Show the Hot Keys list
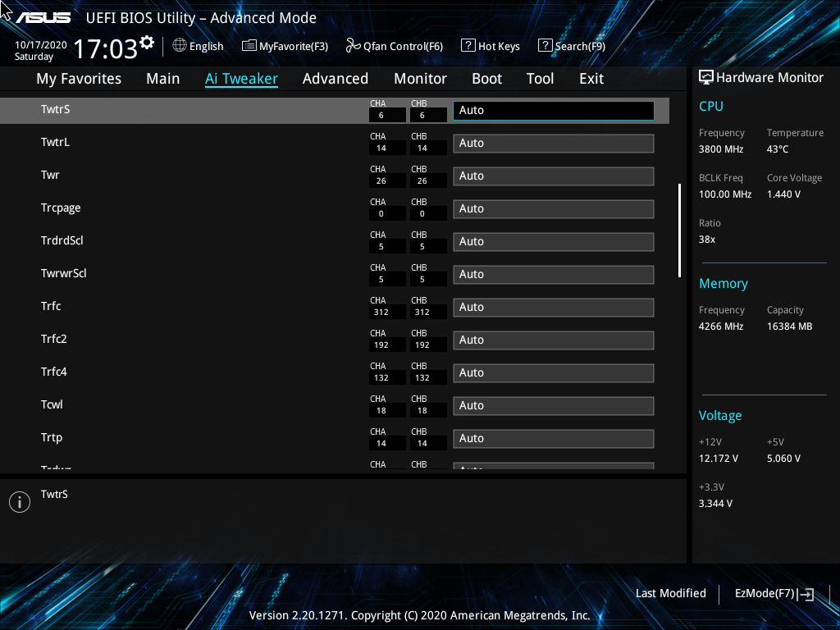 [499, 47]
